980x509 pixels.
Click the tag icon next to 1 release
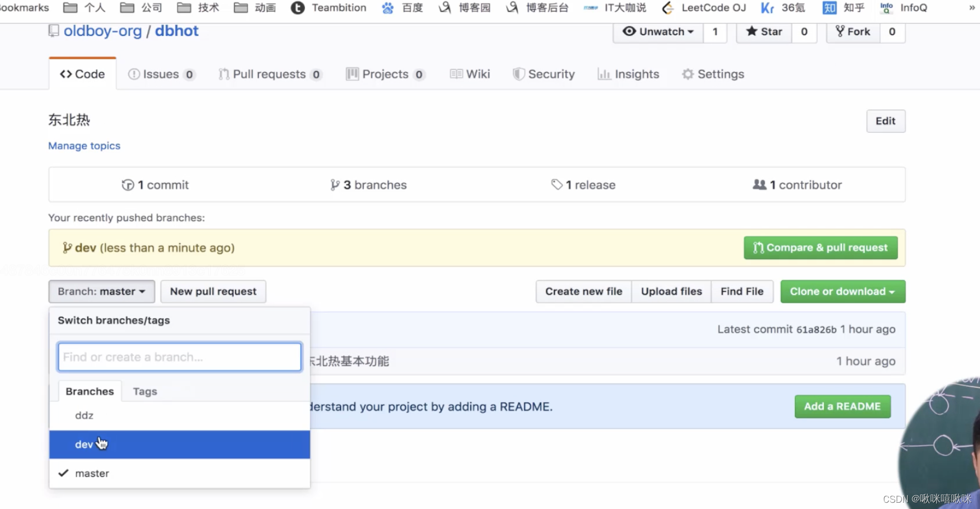[557, 185]
